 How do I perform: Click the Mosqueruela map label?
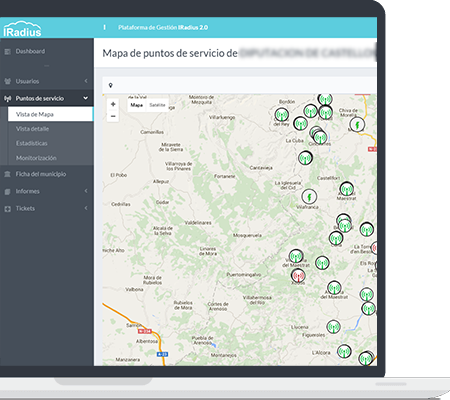(x=247, y=235)
